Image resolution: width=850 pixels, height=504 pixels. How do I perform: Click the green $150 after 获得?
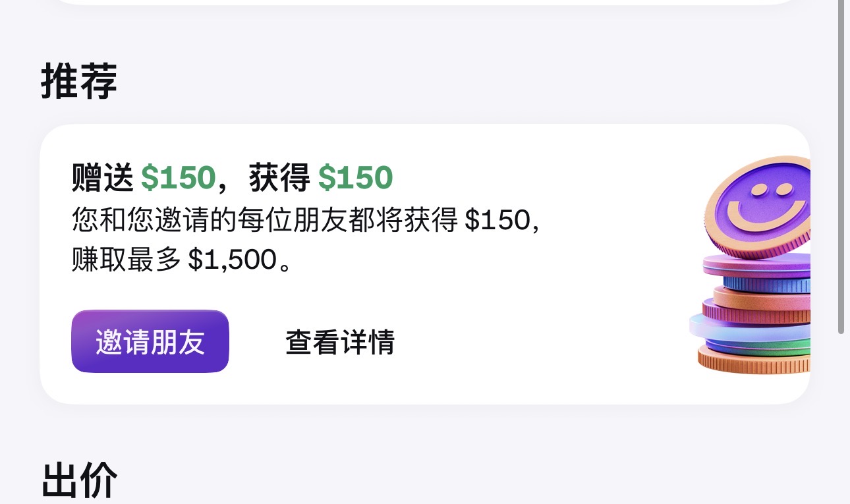click(x=355, y=178)
